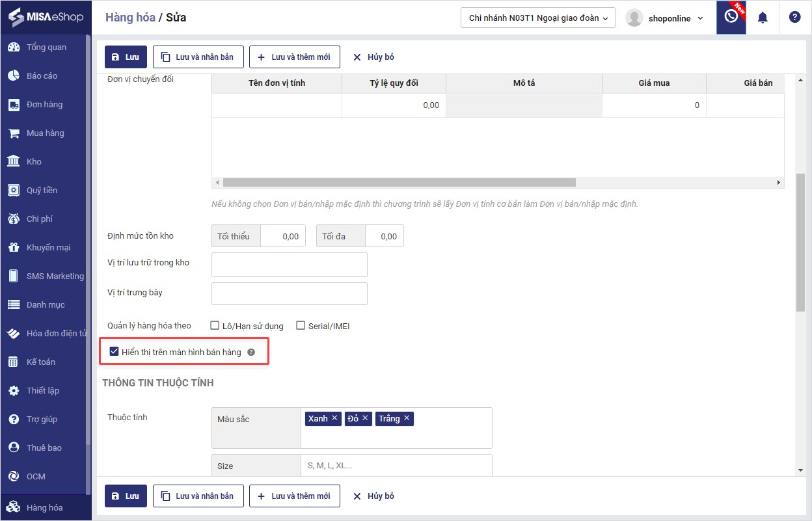Image resolution: width=812 pixels, height=521 pixels.
Task: Enable the Serial/IMEI checkbox
Action: (x=301, y=325)
